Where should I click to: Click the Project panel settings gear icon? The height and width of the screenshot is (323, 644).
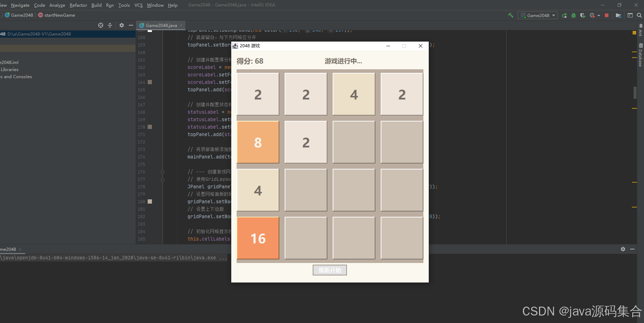[x=122, y=25]
